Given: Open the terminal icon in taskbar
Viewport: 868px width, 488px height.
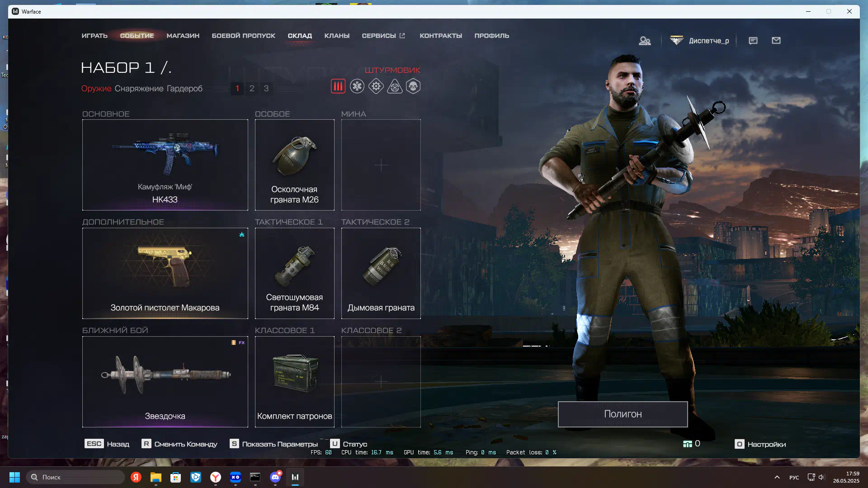Looking at the screenshot, I should pos(255,477).
